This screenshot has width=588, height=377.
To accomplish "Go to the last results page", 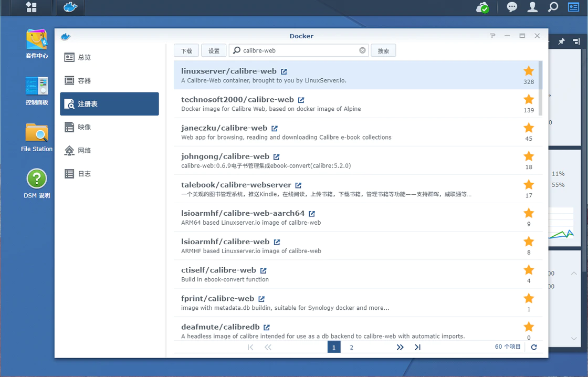I will [x=418, y=347].
